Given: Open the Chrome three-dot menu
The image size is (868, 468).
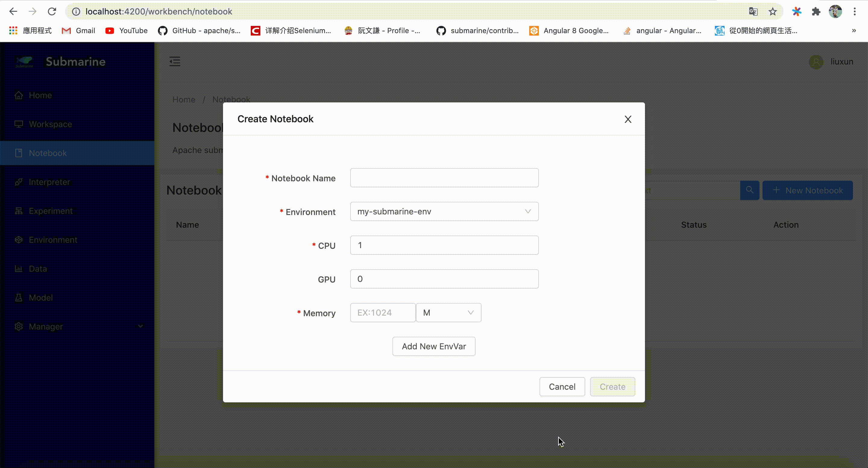Looking at the screenshot, I should [x=854, y=11].
